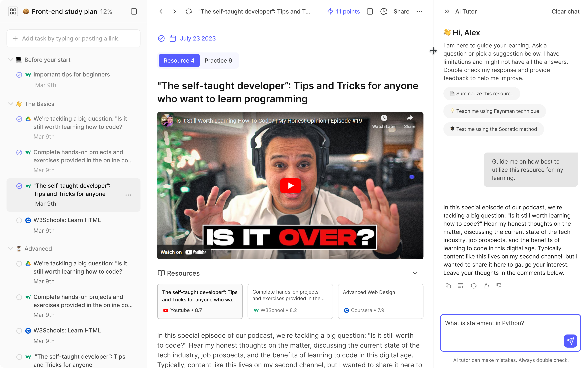
Task: Collapse the Resources section chevron
Action: (415, 273)
